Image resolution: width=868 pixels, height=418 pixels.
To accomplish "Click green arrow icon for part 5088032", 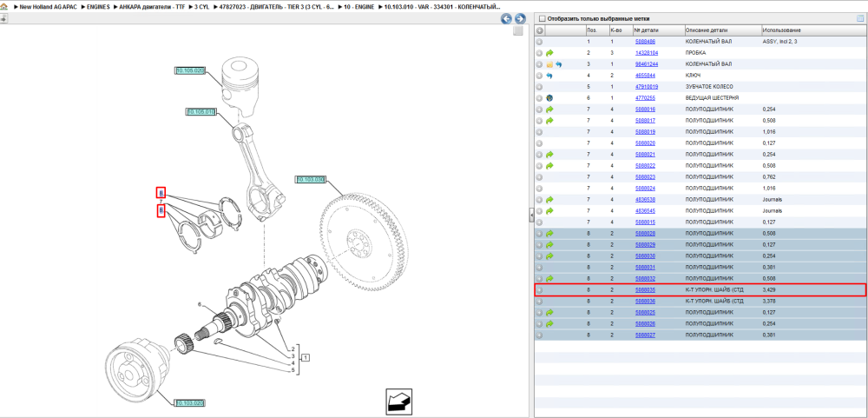I will tap(549, 279).
